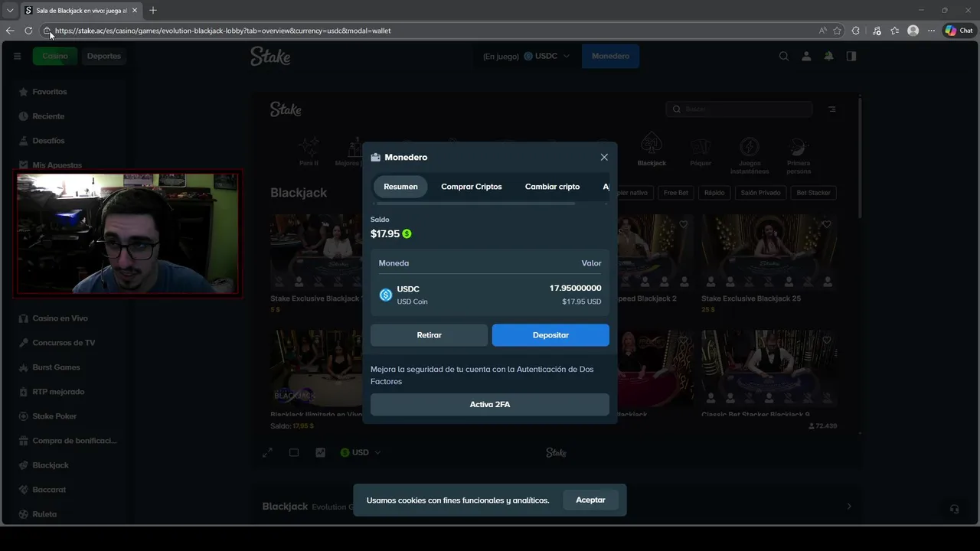This screenshot has width=980, height=551.
Task: Expand Blackjack Evolution section arrow
Action: [x=848, y=506]
